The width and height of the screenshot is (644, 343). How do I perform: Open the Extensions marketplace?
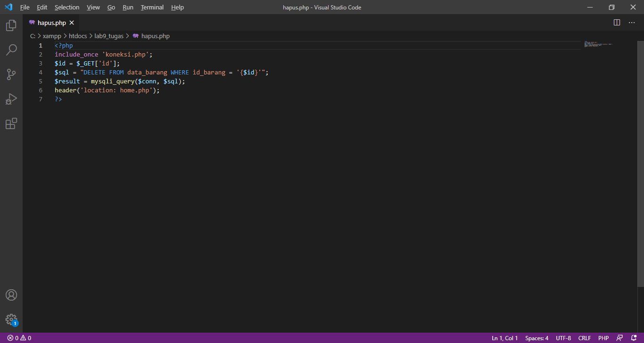tap(11, 123)
